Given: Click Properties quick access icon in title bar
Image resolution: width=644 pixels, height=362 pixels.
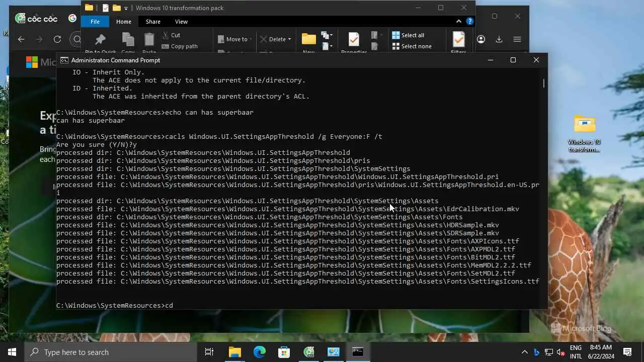Looking at the screenshot, I should click(x=105, y=8).
